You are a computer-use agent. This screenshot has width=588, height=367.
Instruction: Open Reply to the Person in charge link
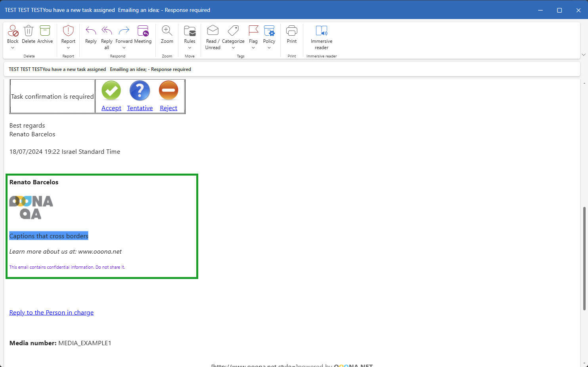pos(52,313)
